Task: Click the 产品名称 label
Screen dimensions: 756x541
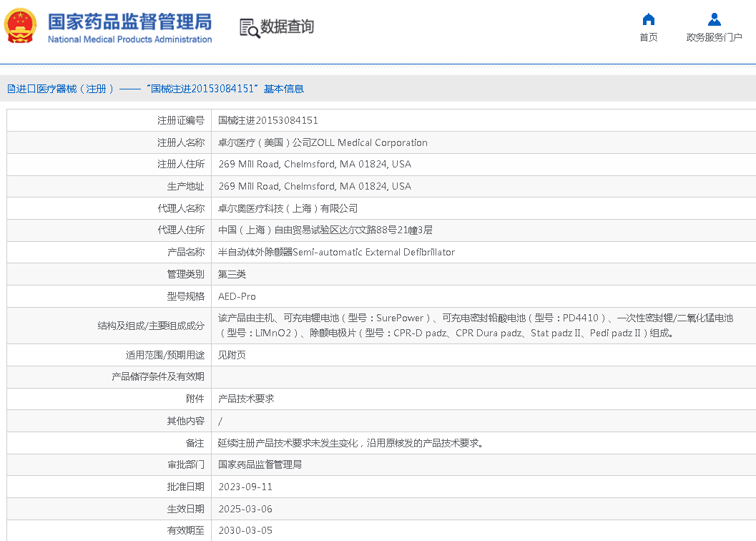Action: (x=186, y=252)
